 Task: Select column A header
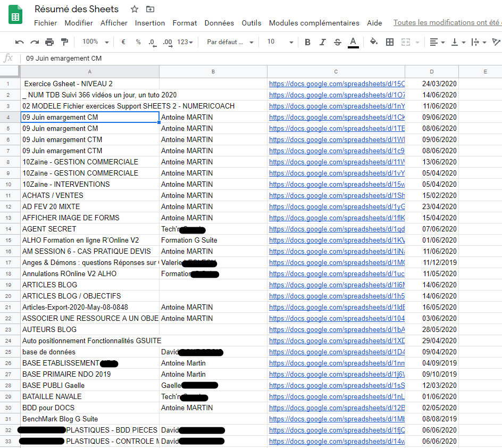coord(90,72)
